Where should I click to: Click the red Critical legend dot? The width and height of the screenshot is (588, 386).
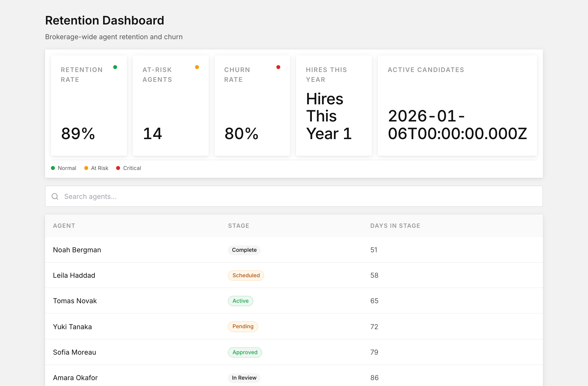click(x=118, y=168)
